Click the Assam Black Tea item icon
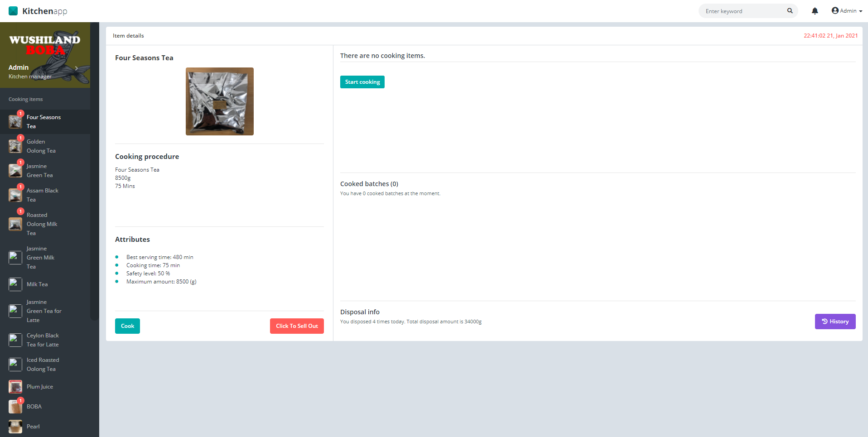Image resolution: width=868 pixels, height=437 pixels. coord(15,195)
